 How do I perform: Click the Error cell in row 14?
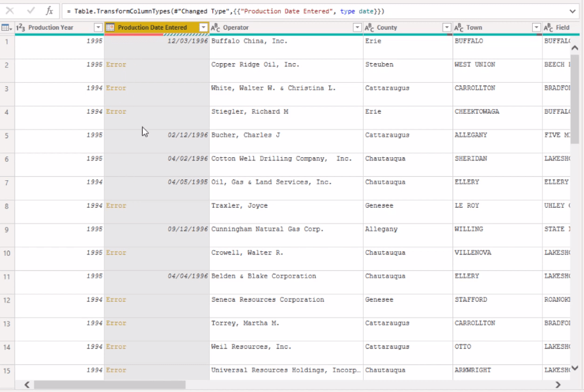157,353
